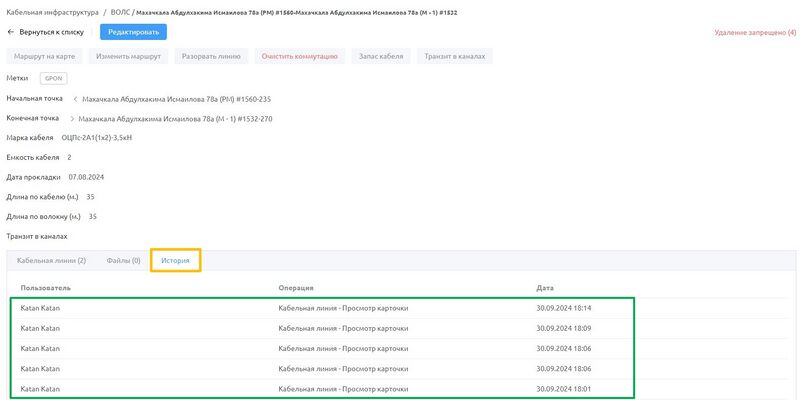Open Кабельная инфраструктура breadcrumb
The height and width of the screenshot is (400, 800).
pyautogui.click(x=52, y=12)
